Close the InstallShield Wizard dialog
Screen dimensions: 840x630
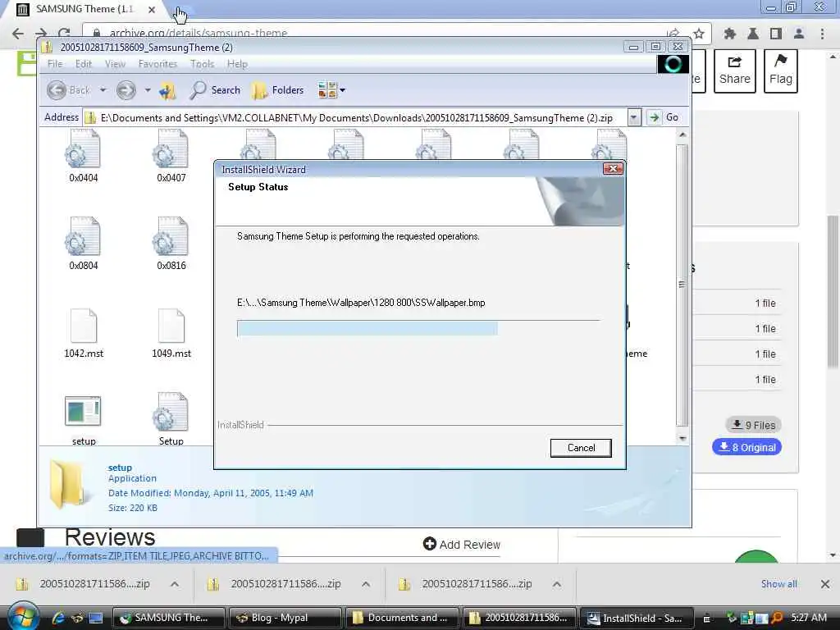pyautogui.click(x=613, y=169)
